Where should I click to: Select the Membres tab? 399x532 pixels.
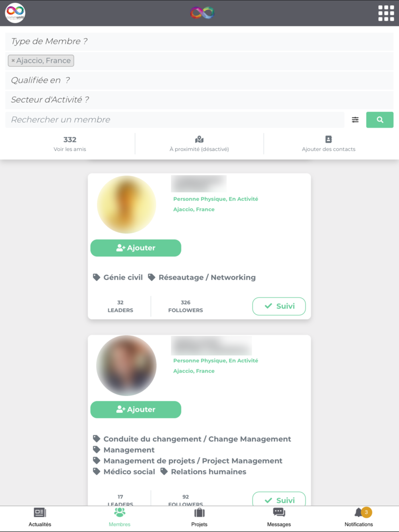click(120, 517)
